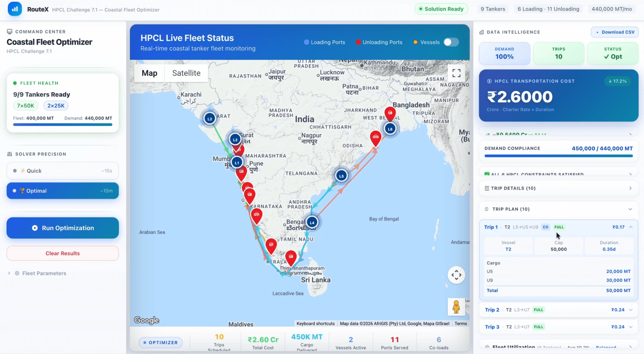Download the CSV file

click(x=614, y=32)
